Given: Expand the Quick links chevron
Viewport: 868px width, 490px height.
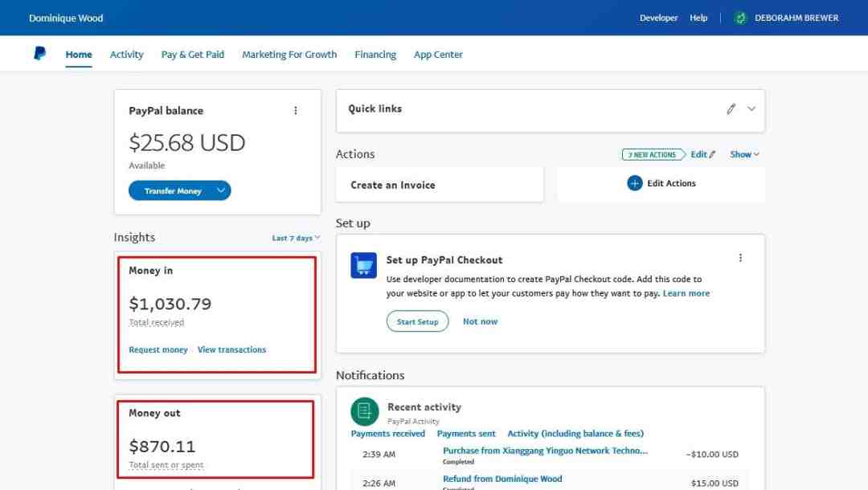Looking at the screenshot, I should pyautogui.click(x=751, y=109).
